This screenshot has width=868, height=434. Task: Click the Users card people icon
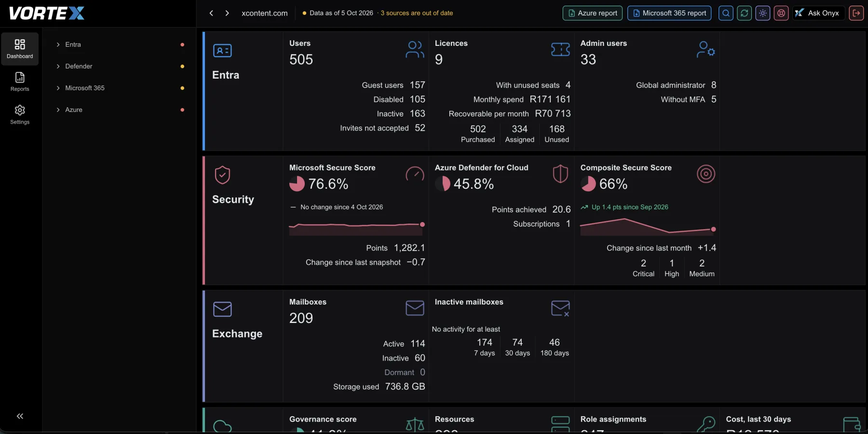point(415,49)
